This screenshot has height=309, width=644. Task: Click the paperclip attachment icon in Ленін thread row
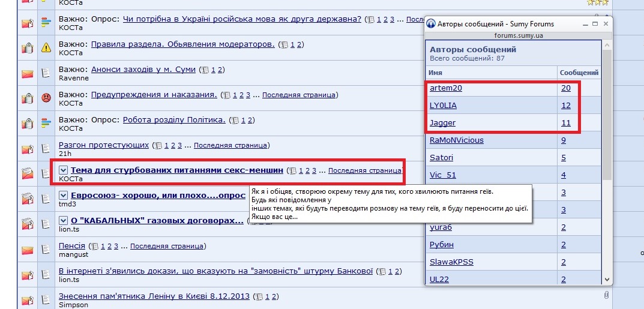[x=606, y=295]
